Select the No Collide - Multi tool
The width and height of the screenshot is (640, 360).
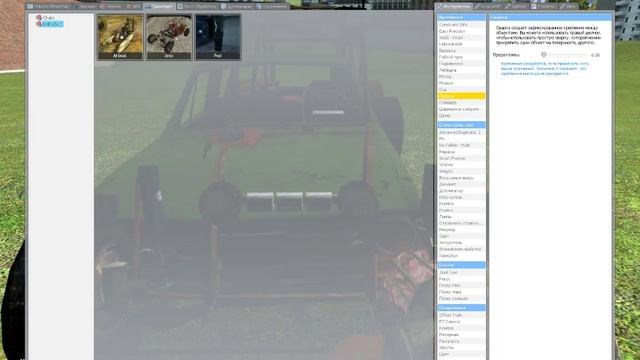click(x=461, y=145)
